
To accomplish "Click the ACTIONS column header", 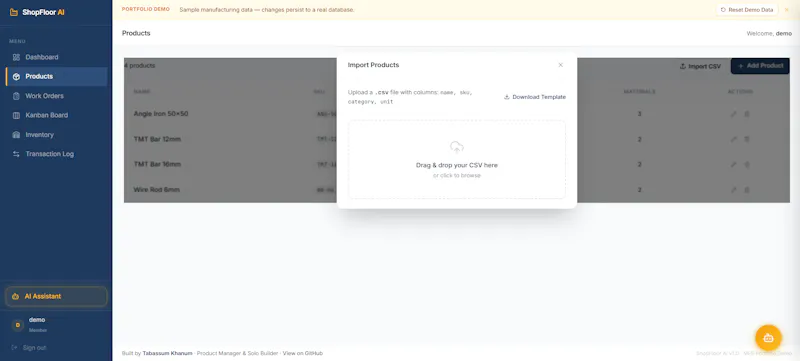I will [740, 92].
